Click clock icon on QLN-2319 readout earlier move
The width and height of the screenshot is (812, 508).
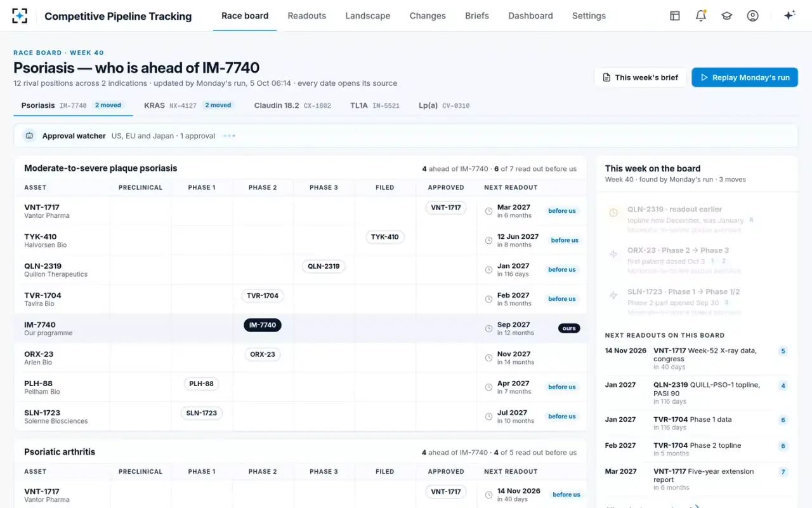(x=613, y=213)
